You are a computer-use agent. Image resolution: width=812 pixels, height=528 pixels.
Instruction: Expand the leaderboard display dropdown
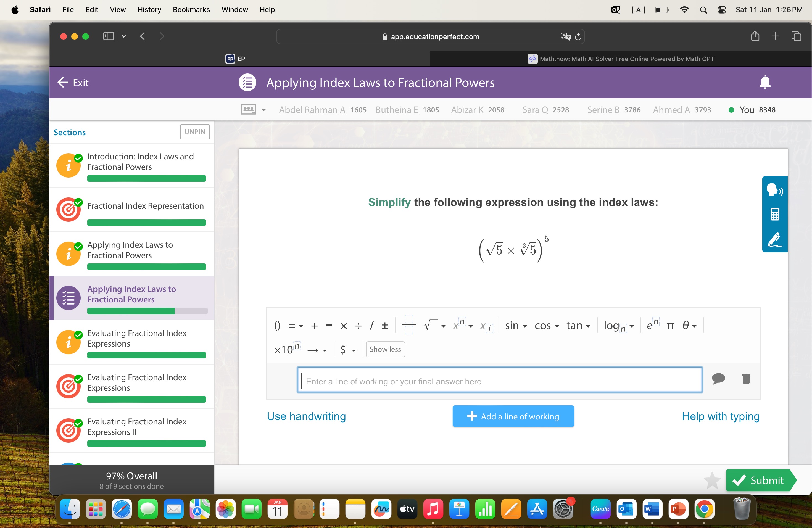tap(263, 110)
